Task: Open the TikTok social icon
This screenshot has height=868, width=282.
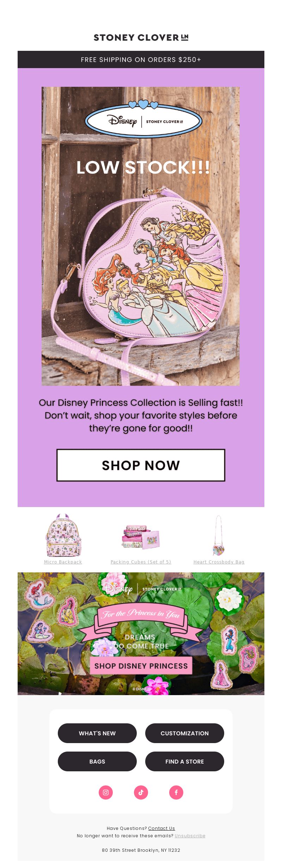Action: pyautogui.click(x=141, y=792)
